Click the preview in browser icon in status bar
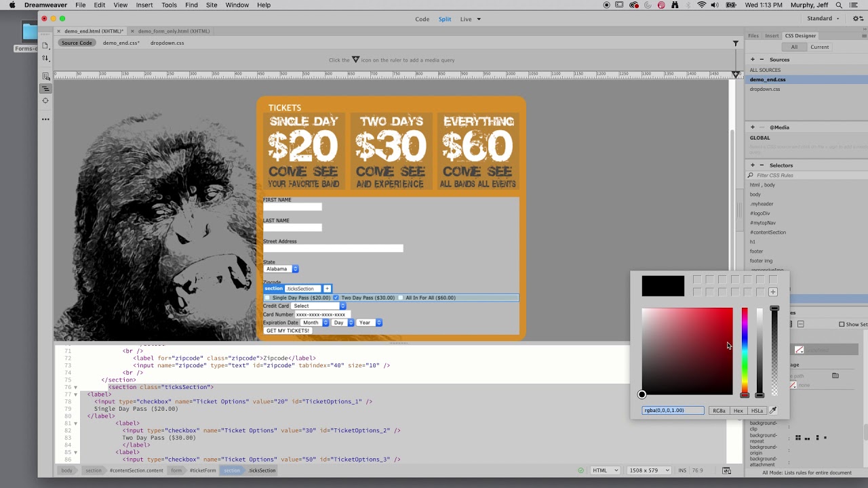 click(x=726, y=470)
